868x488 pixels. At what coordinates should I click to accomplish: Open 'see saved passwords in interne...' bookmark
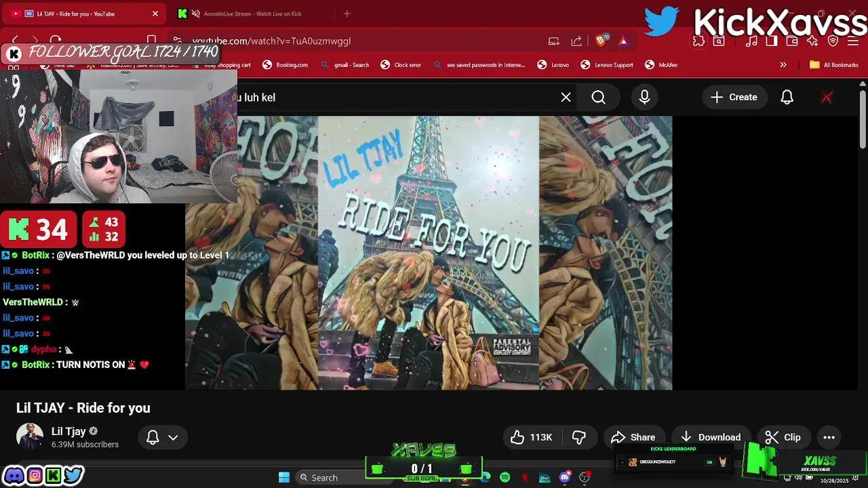coord(479,65)
